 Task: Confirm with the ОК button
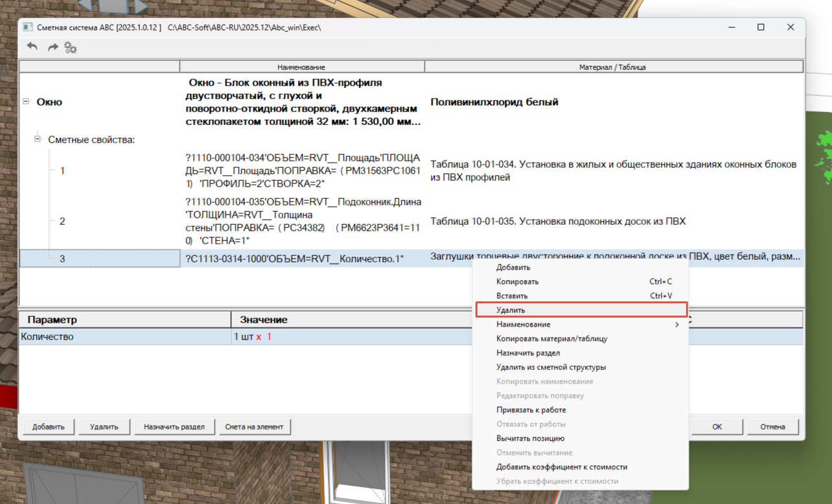(717, 427)
